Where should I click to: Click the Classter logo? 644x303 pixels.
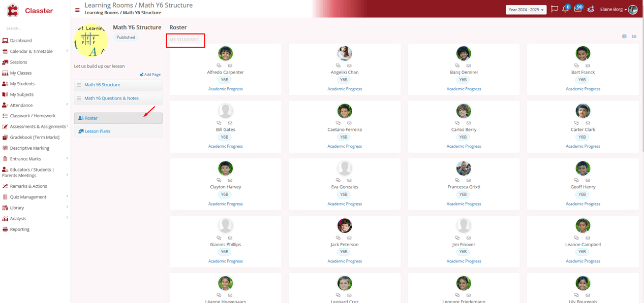[x=29, y=10]
